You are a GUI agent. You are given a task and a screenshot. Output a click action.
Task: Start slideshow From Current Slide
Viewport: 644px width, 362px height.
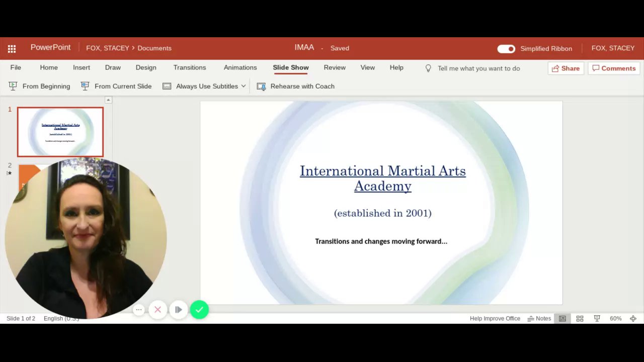tap(116, 86)
